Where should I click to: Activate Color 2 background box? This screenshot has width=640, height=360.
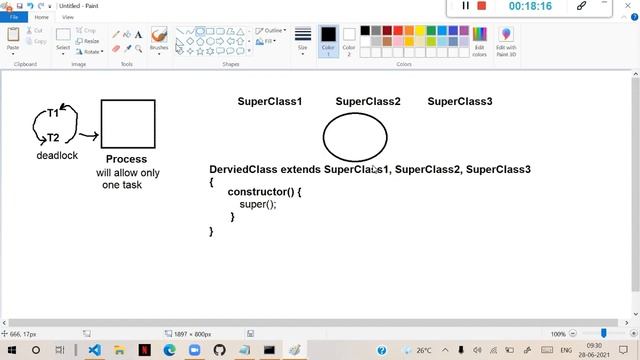349,41
